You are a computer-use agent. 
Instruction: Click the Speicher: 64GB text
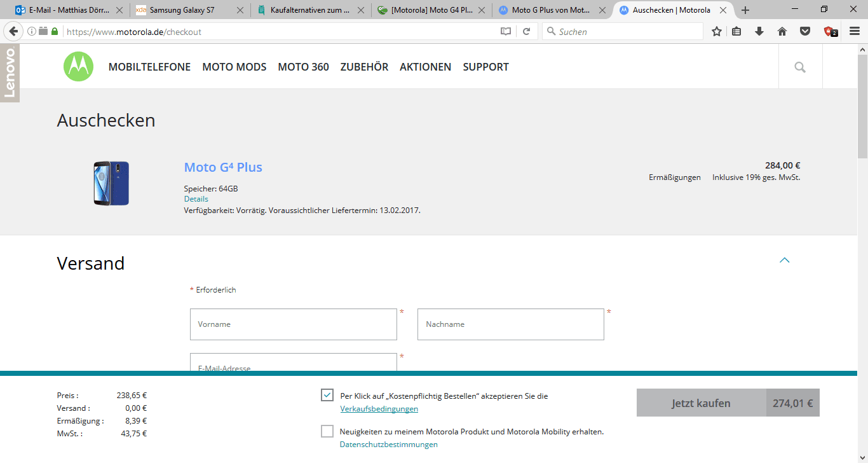tap(211, 189)
